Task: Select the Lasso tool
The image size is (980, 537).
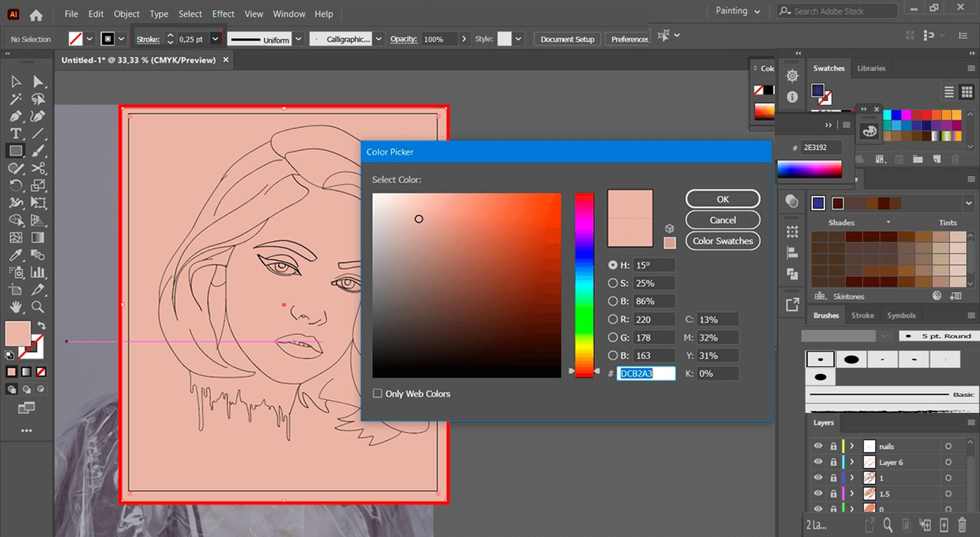Action: pyautogui.click(x=38, y=99)
